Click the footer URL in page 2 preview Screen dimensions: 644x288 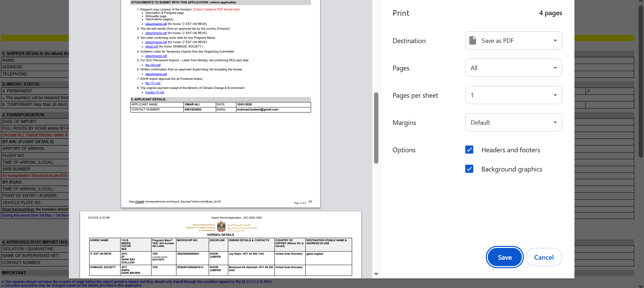click(x=175, y=201)
